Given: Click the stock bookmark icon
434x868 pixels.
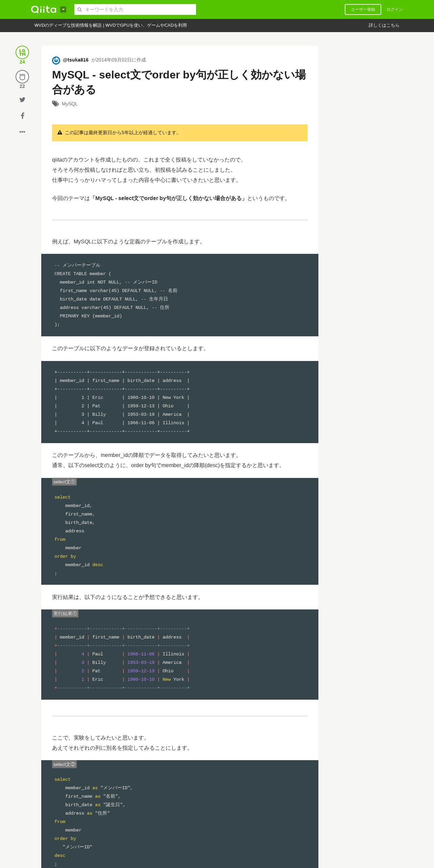Looking at the screenshot, I should [22, 77].
